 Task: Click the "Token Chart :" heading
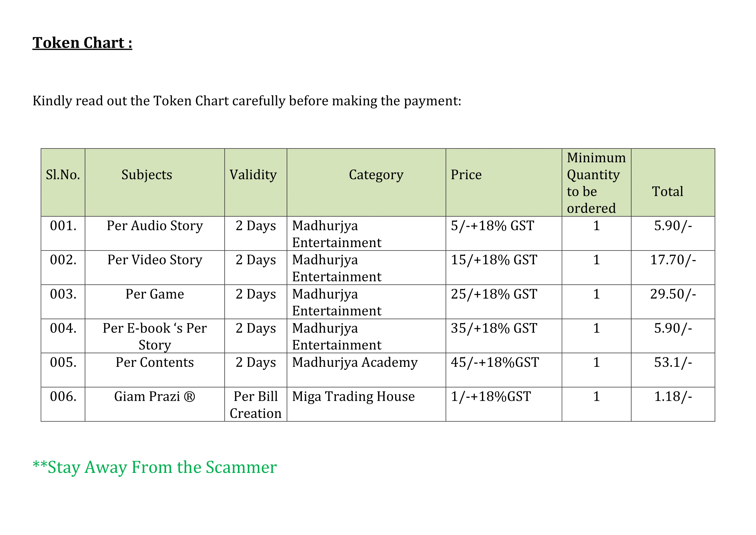(82, 43)
